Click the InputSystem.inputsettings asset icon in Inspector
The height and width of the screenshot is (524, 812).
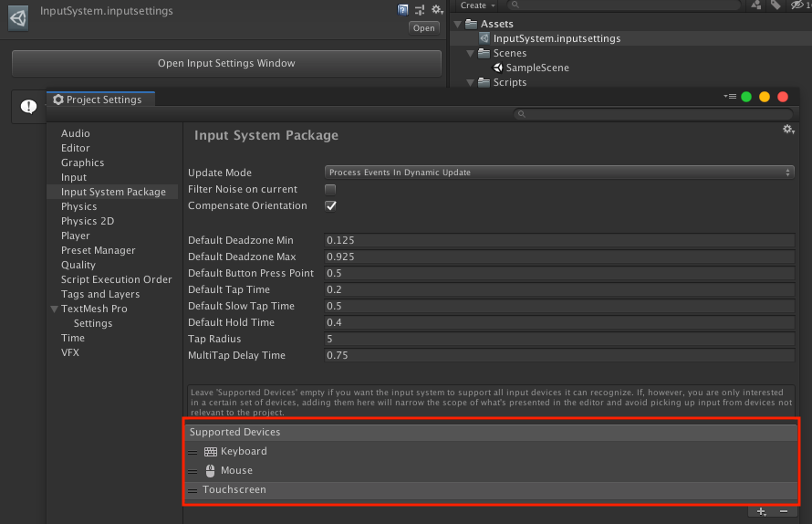tap(18, 18)
